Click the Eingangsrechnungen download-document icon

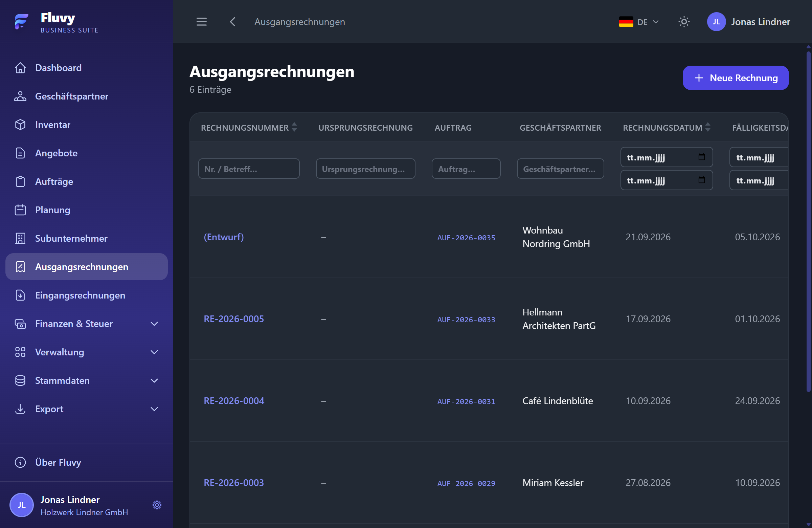click(20, 295)
